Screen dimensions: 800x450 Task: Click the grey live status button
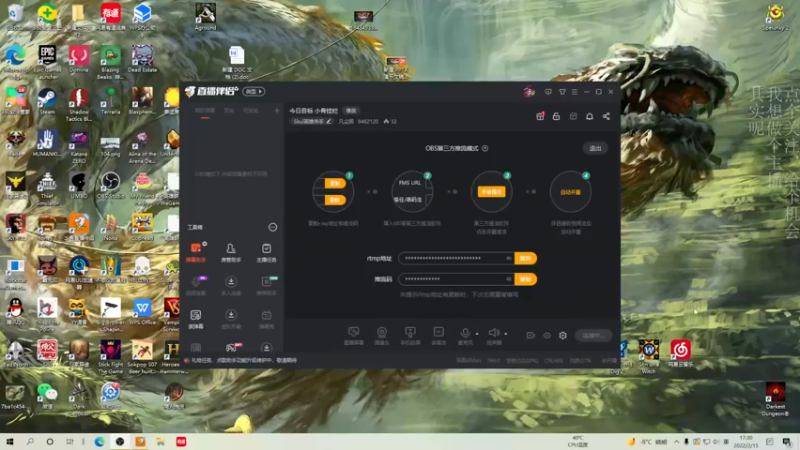(x=593, y=335)
